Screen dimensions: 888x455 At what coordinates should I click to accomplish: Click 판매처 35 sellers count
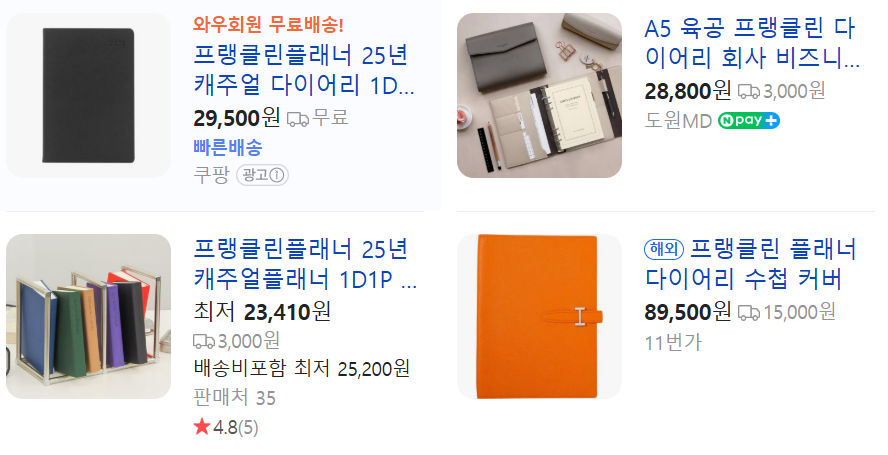(234, 398)
